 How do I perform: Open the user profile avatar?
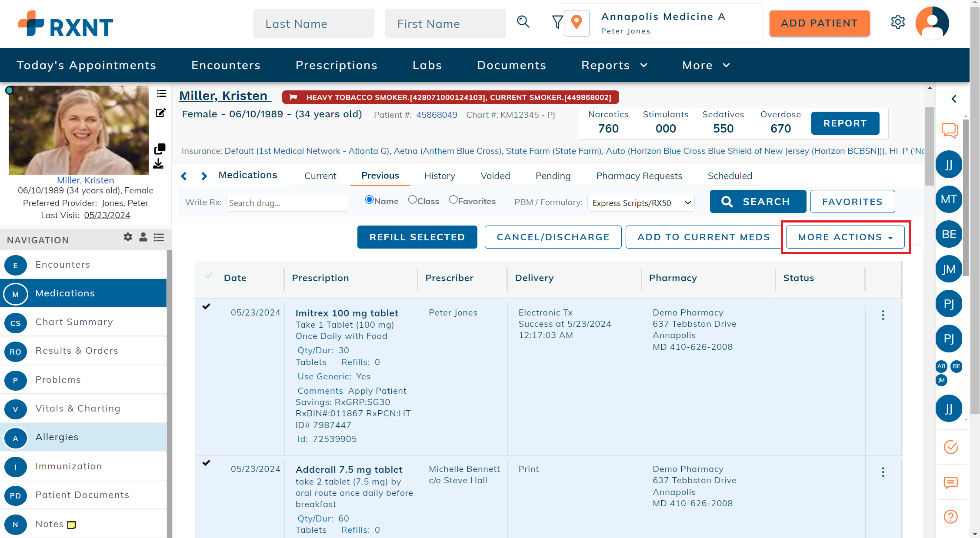(932, 23)
